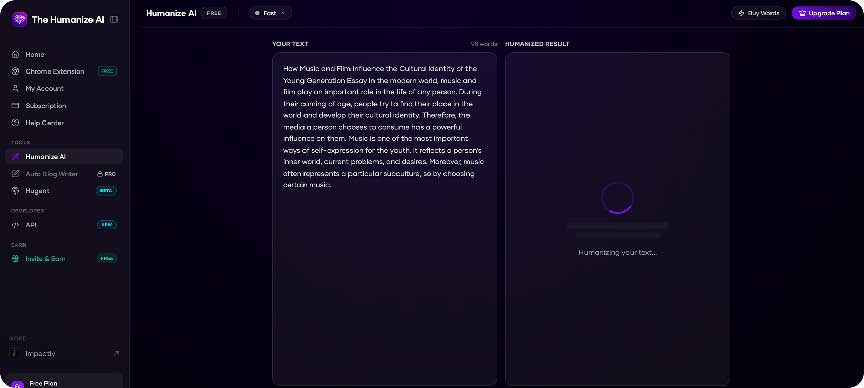Open the Fast mode dropdown

coord(270,13)
